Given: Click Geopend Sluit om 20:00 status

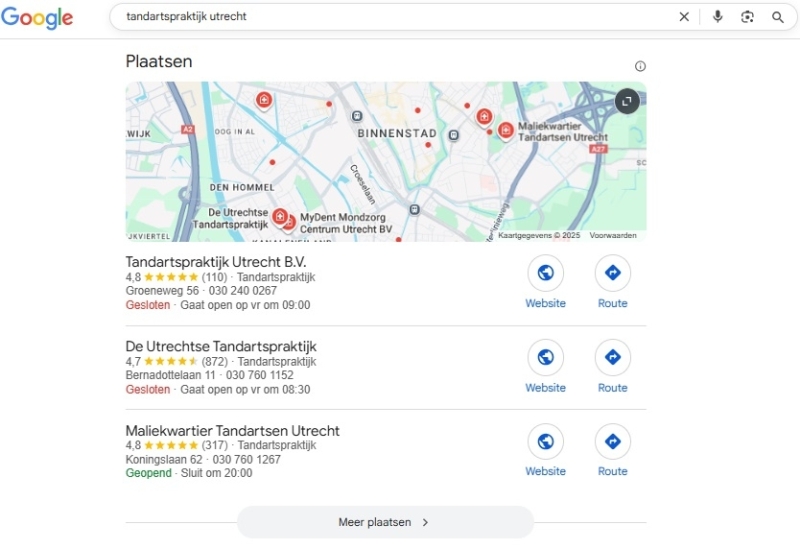Looking at the screenshot, I should tap(189, 473).
